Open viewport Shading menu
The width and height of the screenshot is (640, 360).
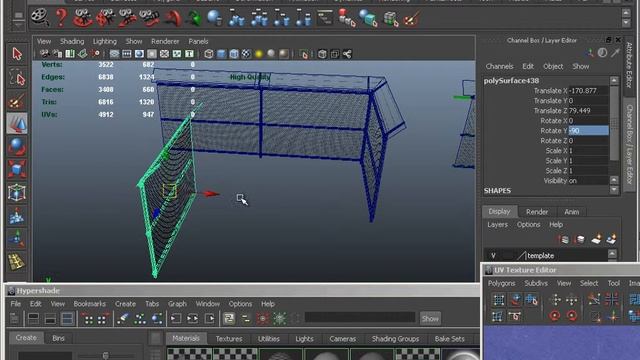point(72,41)
